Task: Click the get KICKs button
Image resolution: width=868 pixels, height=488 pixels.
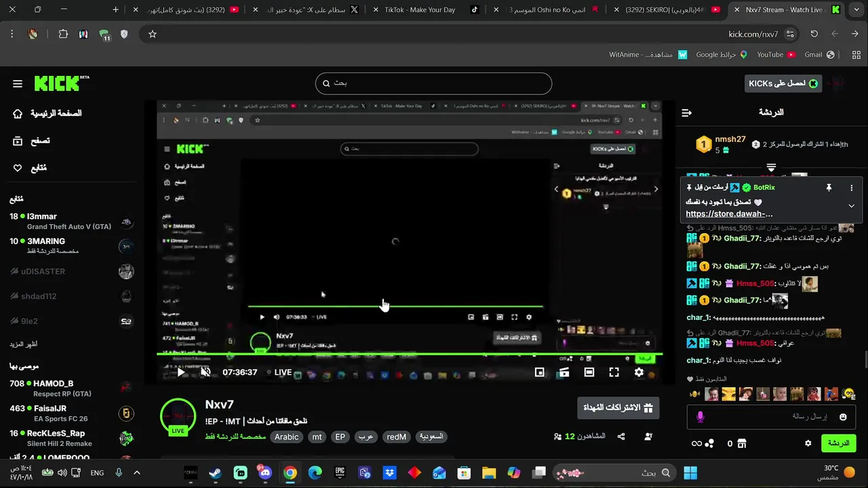Action: pos(783,83)
